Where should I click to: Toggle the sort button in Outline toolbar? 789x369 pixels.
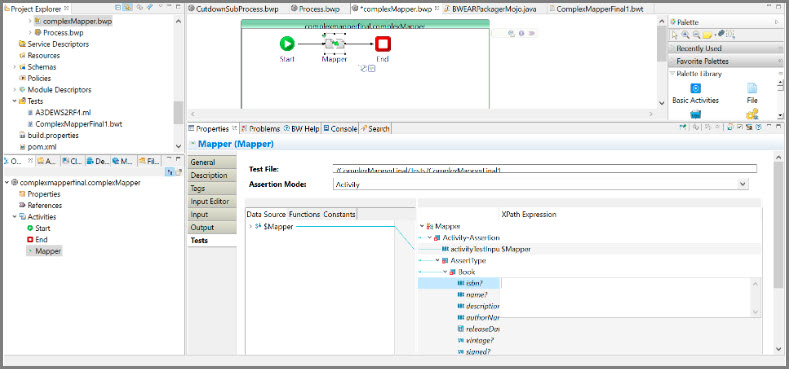tap(170, 173)
